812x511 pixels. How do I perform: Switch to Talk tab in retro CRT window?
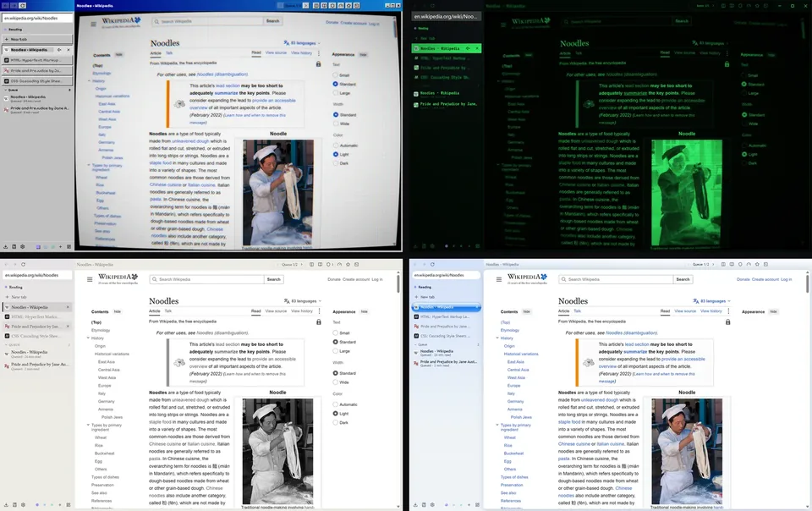click(x=169, y=52)
